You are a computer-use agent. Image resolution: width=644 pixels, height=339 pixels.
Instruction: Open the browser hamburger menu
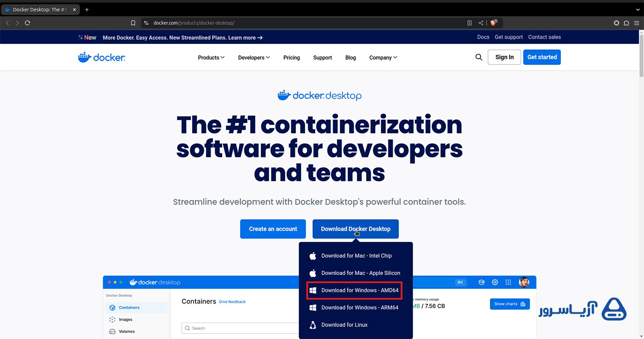(x=637, y=23)
